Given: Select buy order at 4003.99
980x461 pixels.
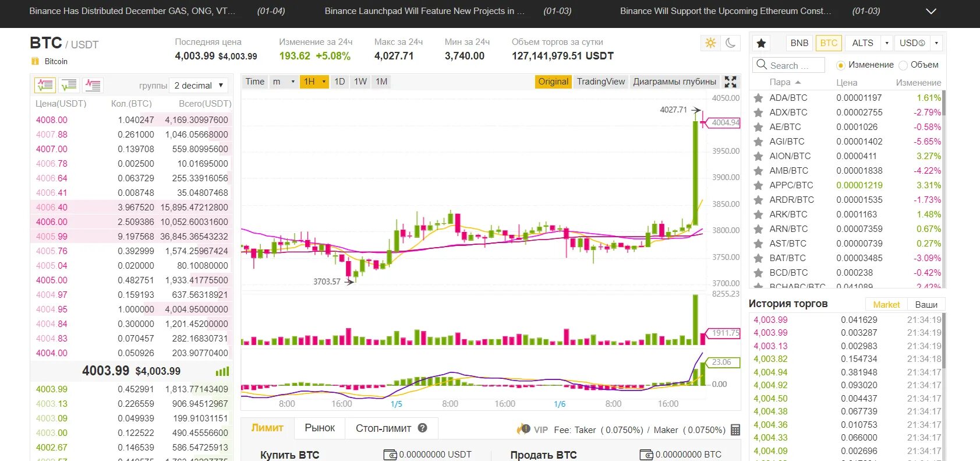Looking at the screenshot, I should (x=131, y=389).
